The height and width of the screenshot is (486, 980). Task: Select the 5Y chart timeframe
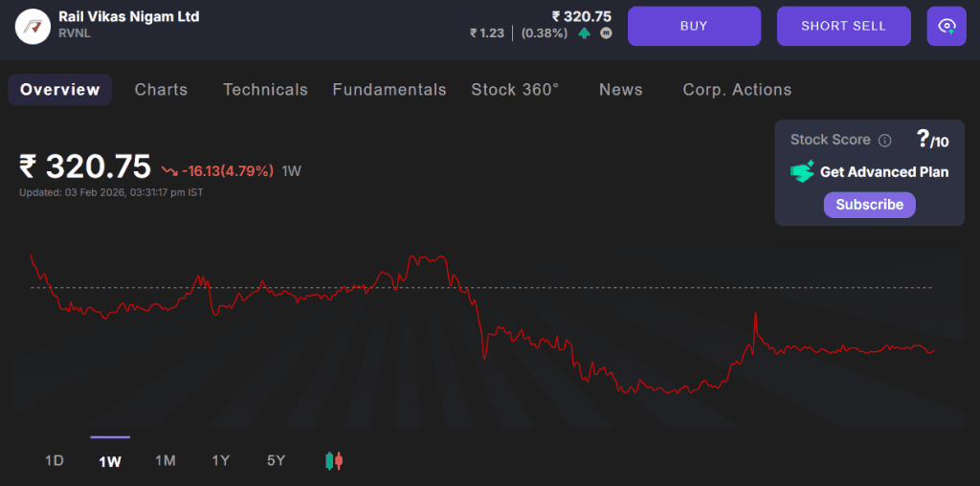tap(276, 461)
